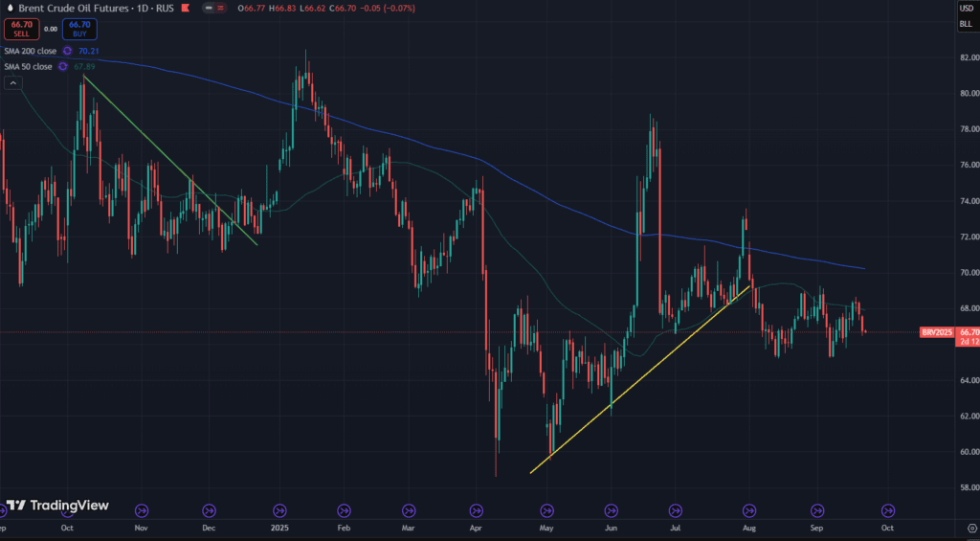Select the SMA 50 close indicator label

coord(29,66)
